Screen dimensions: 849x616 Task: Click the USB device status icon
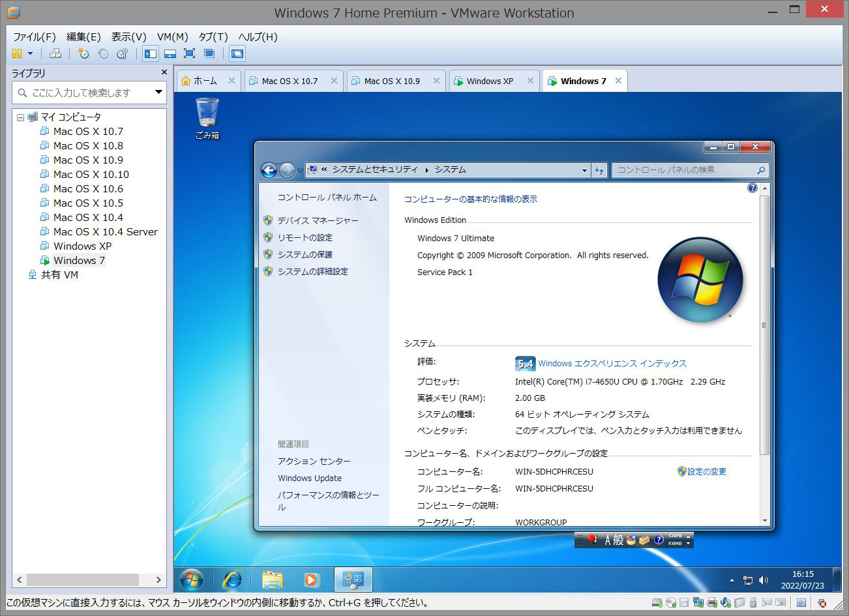(x=753, y=603)
